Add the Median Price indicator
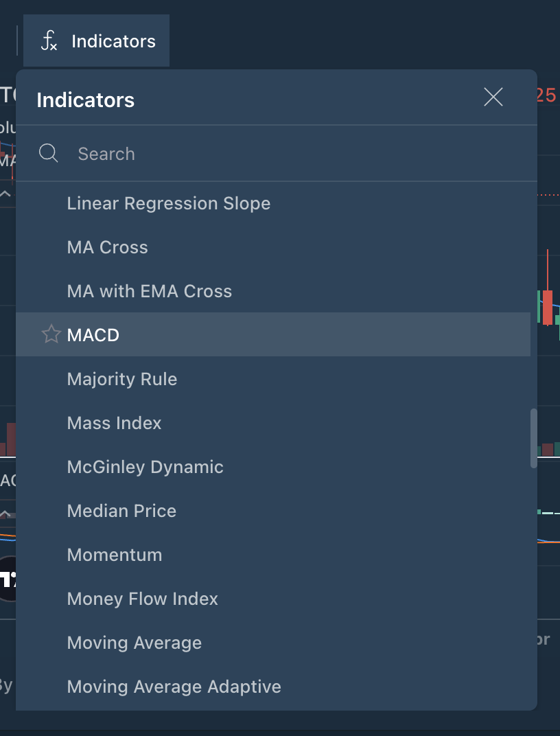 (x=122, y=511)
